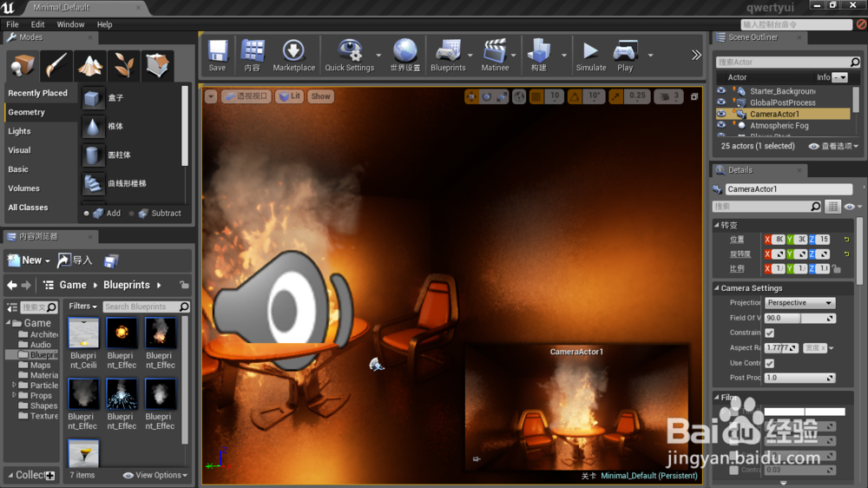The width and height of the screenshot is (868, 488).
Task: Open the 查看选项 view options dropdown
Action: [833, 146]
